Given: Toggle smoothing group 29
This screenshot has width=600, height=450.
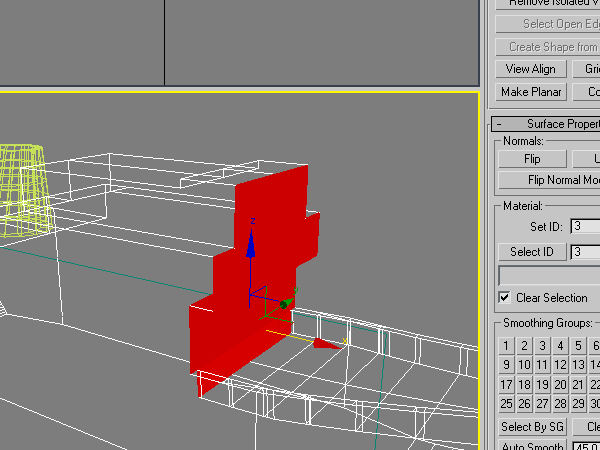Looking at the screenshot, I should pos(578,404).
